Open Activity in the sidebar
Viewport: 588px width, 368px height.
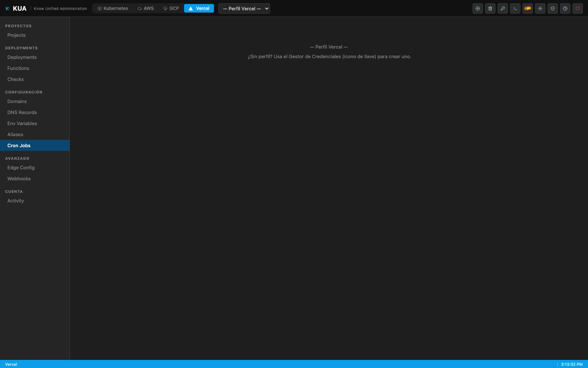[x=35, y=201]
